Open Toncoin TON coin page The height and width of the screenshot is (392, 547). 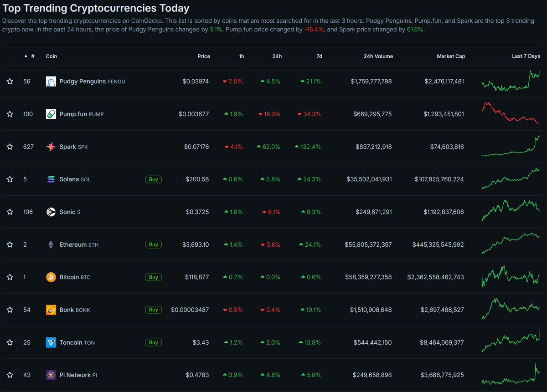(x=77, y=342)
